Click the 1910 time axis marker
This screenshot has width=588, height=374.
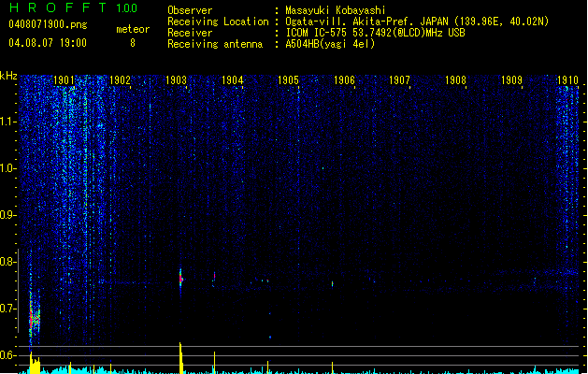567,80
